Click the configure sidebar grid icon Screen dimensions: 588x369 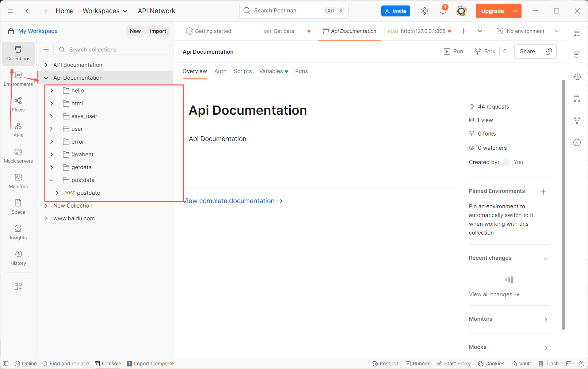[18, 286]
